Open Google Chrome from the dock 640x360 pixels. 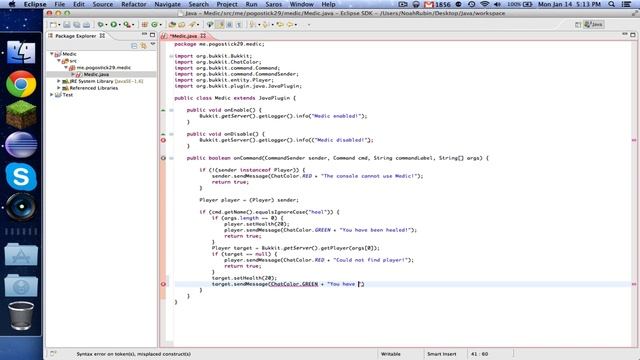21,84
